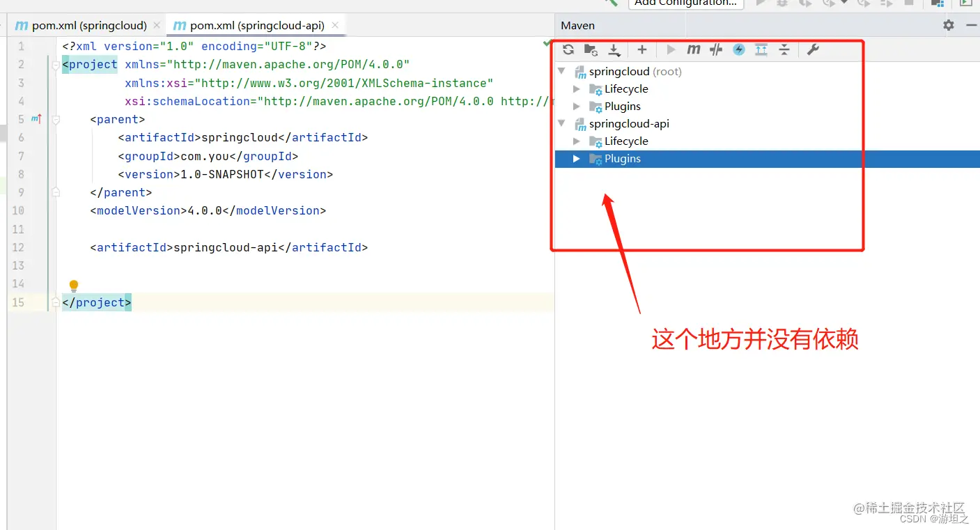
Task: Collapse all Maven tree nodes
Action: click(784, 49)
